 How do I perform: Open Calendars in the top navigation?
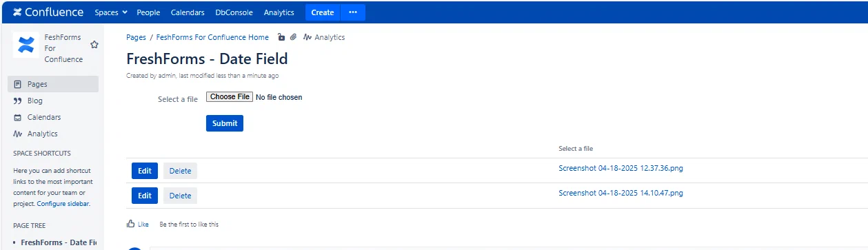pos(188,12)
